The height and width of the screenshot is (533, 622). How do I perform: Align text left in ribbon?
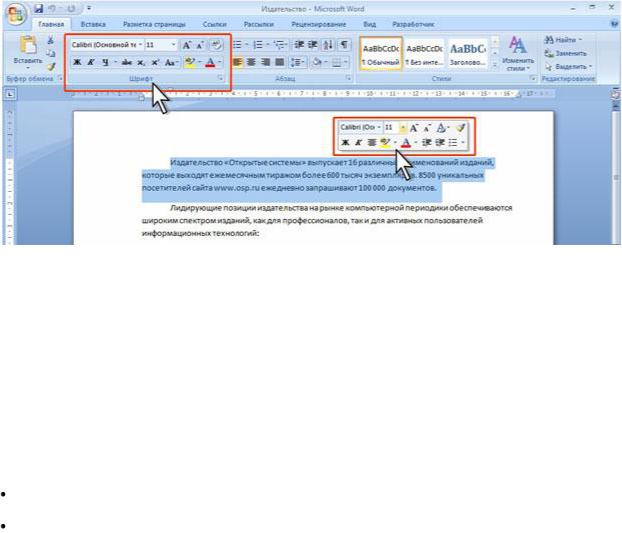pos(238,62)
